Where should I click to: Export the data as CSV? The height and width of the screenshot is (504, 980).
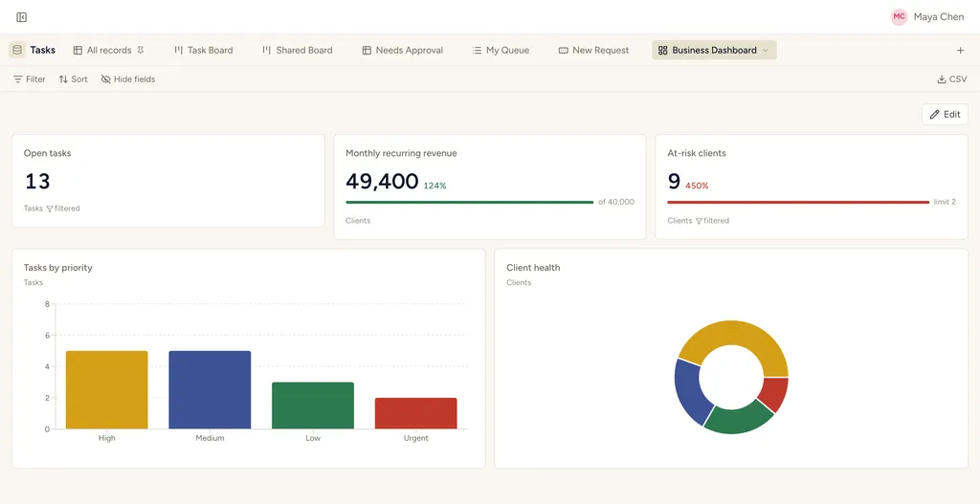click(x=952, y=79)
